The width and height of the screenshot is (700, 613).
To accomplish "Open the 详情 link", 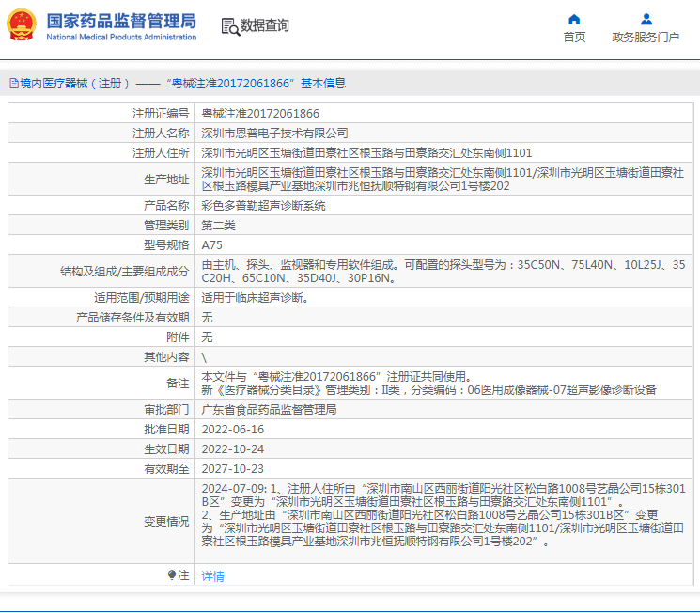I will [x=212, y=576].
